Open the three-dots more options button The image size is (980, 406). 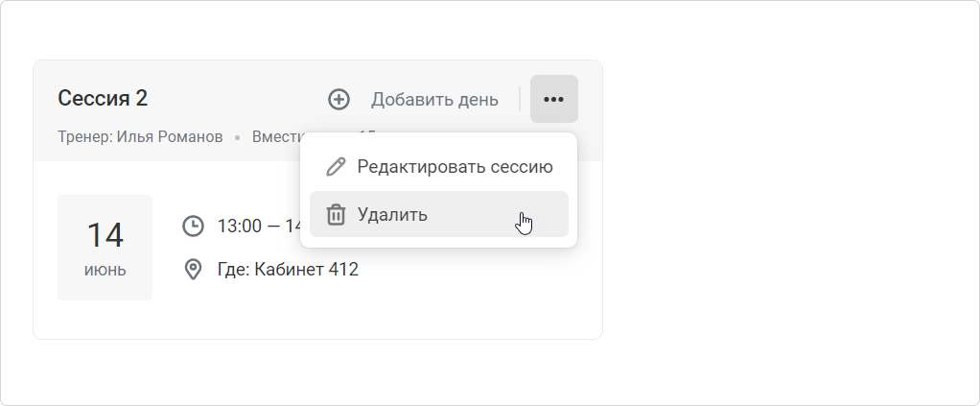point(553,99)
